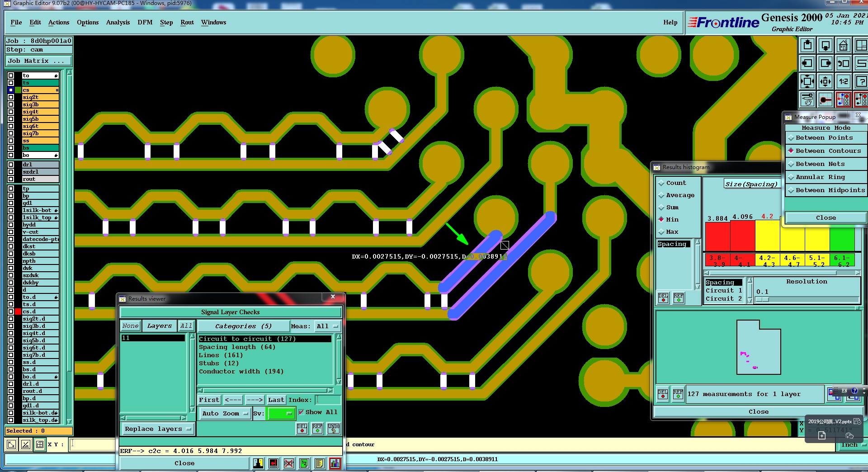
Task: Click REF icon beside measurements count text
Action: 678,394
